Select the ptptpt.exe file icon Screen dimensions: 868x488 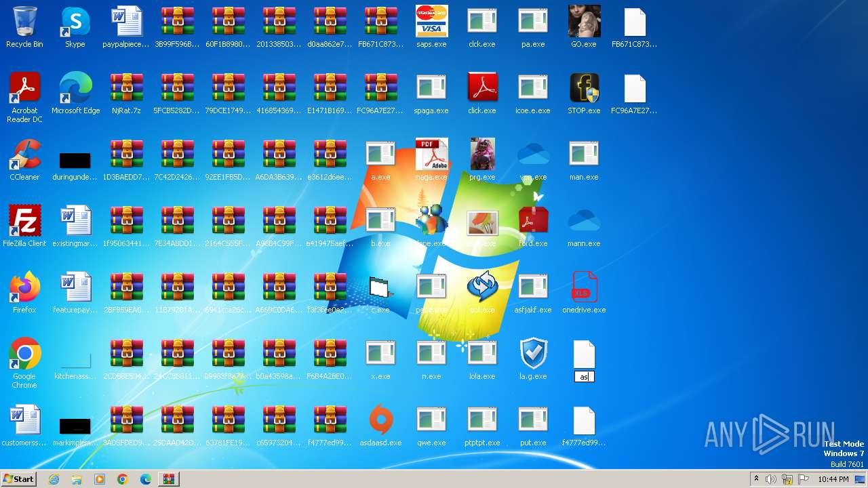pos(482,426)
